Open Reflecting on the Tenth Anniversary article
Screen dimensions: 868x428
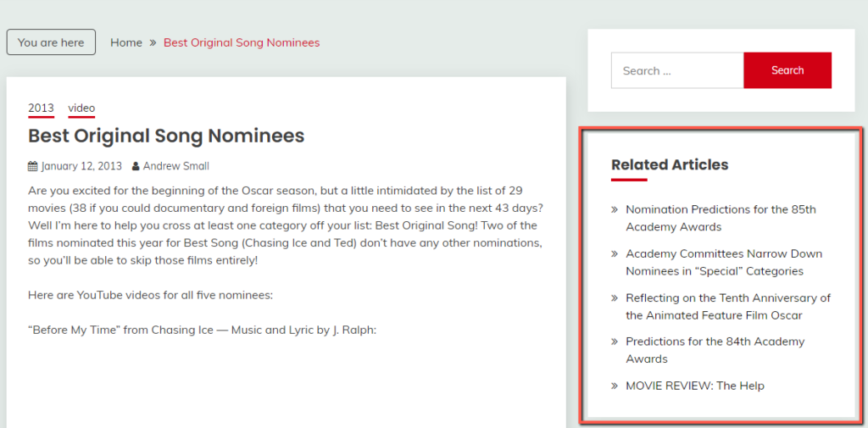pos(728,306)
